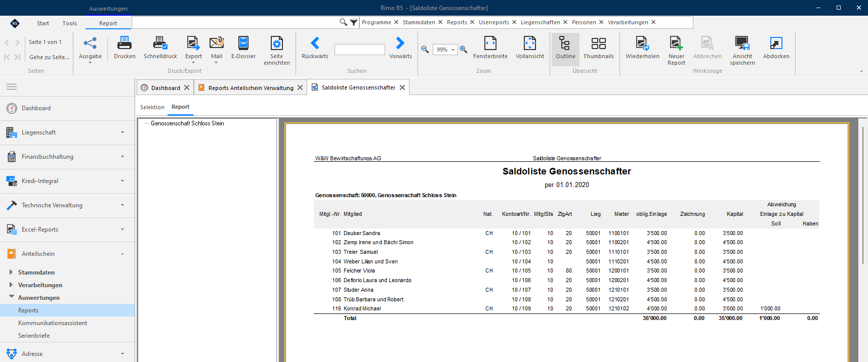Expand the Verarbeitungen tree node
The height and width of the screenshot is (362, 868).
11,285
